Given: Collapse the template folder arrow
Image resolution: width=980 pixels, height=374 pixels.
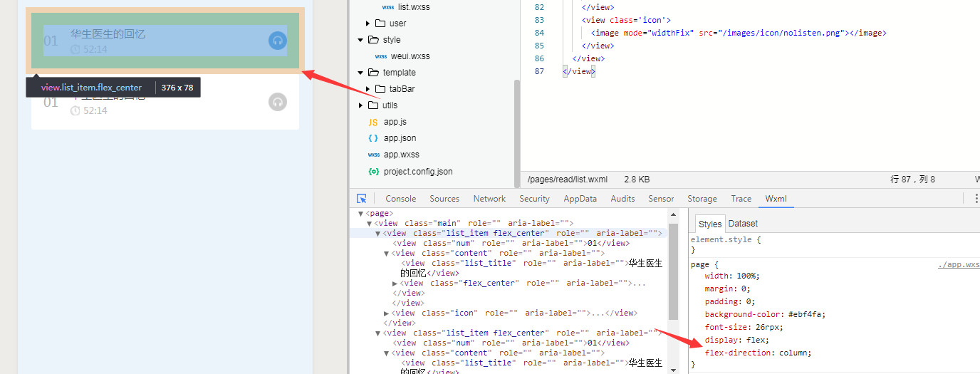Looking at the screenshot, I should (361, 73).
